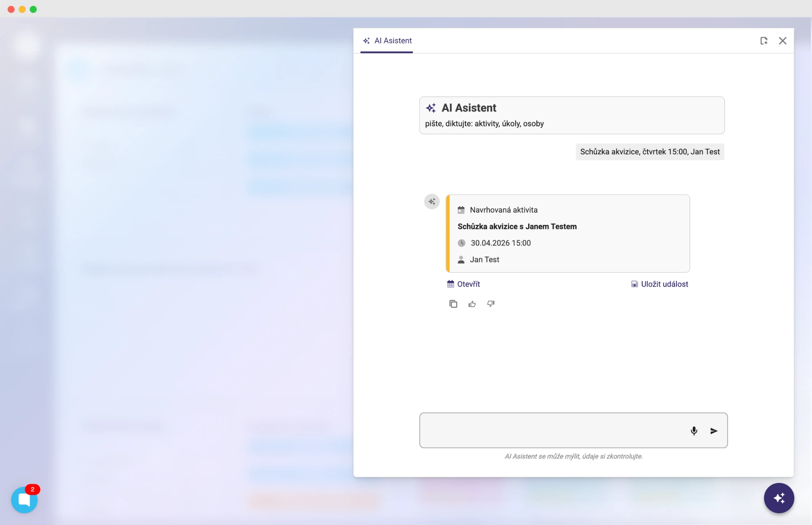This screenshot has height=525, width=812.
Task: Close the AI Asistent panel
Action: 782,41
